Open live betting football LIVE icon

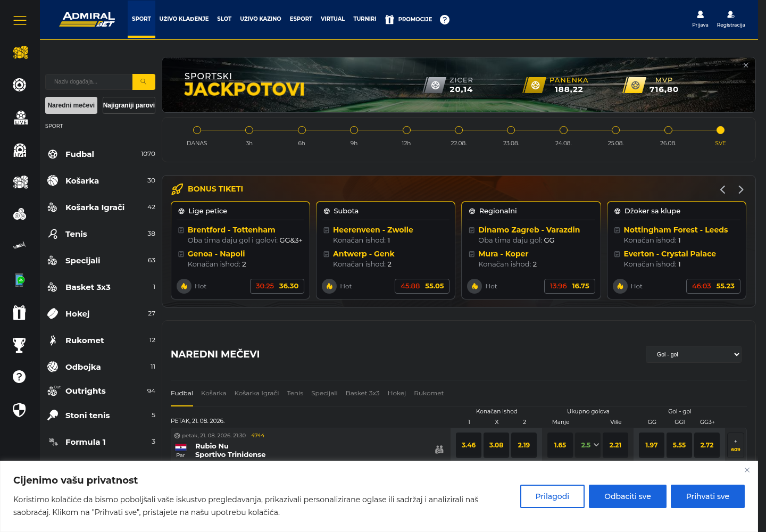coord(20,118)
